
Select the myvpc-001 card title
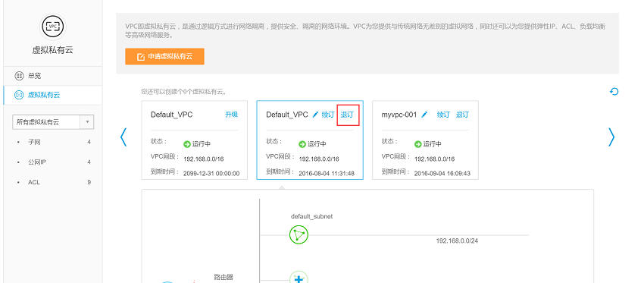tap(399, 115)
